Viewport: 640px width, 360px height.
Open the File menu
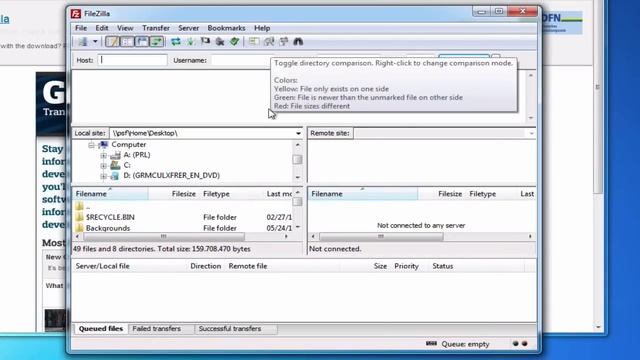[81, 28]
